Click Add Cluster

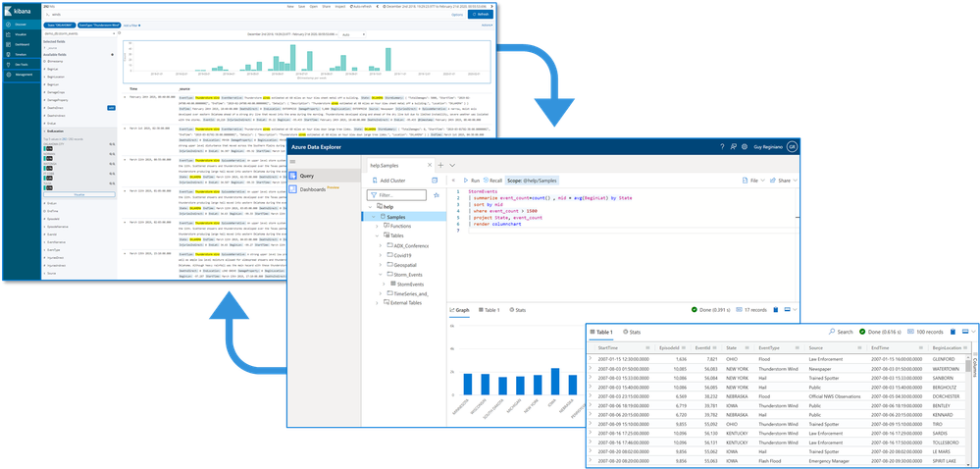coord(387,181)
